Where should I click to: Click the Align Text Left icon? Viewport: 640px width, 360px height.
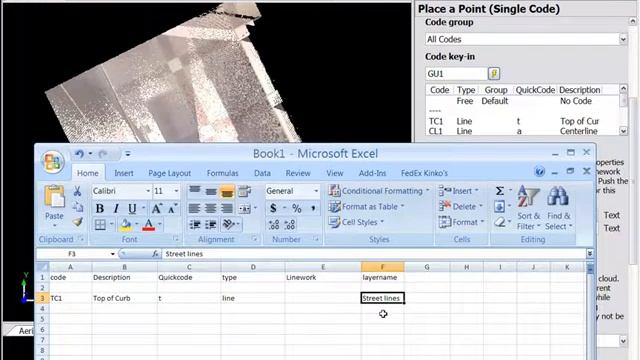pyautogui.click(x=195, y=209)
